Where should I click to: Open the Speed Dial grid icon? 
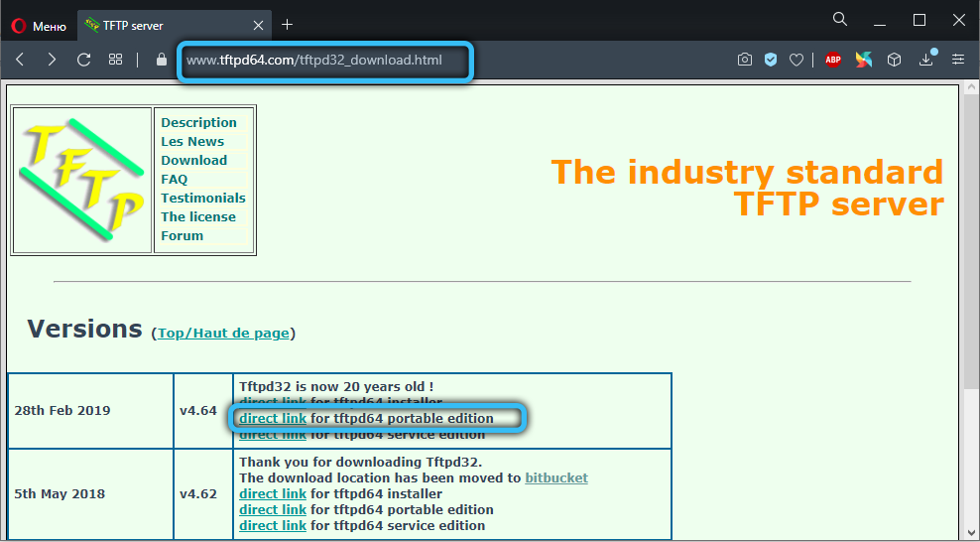coord(116,60)
